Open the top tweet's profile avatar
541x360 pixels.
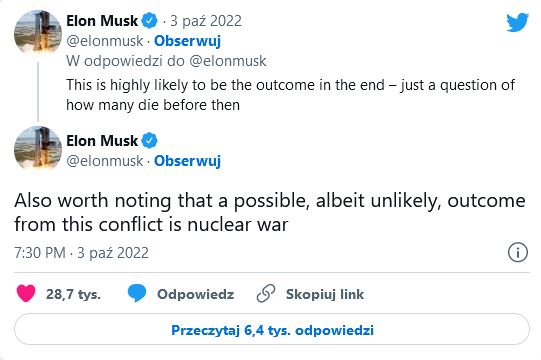(x=38, y=32)
